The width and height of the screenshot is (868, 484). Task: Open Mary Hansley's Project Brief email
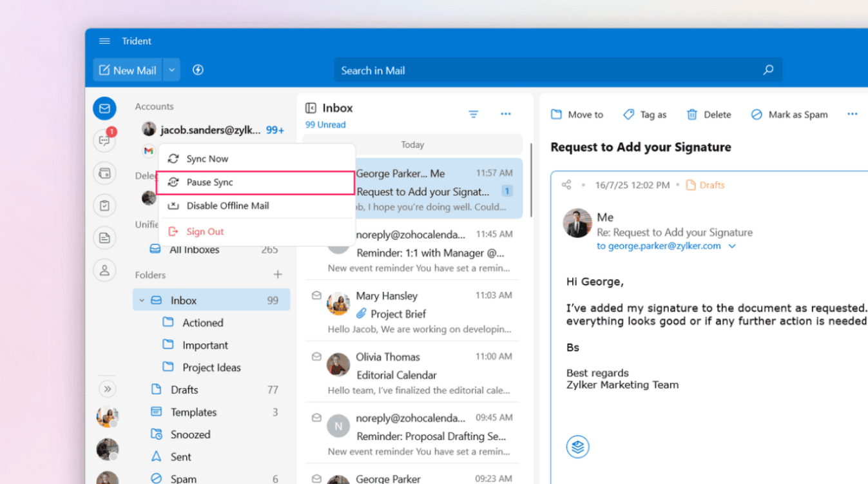pyautogui.click(x=412, y=312)
